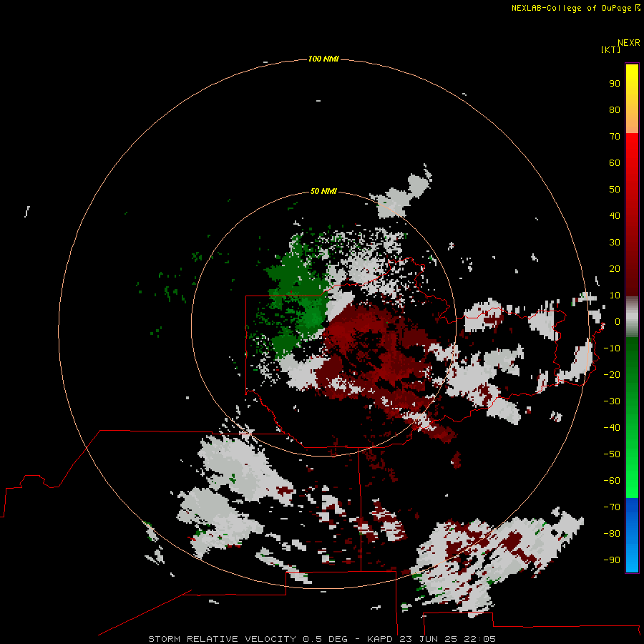The width and height of the screenshot is (644, 644).
Task: Click the 70 value on the velocity scale
Action: tap(615, 137)
